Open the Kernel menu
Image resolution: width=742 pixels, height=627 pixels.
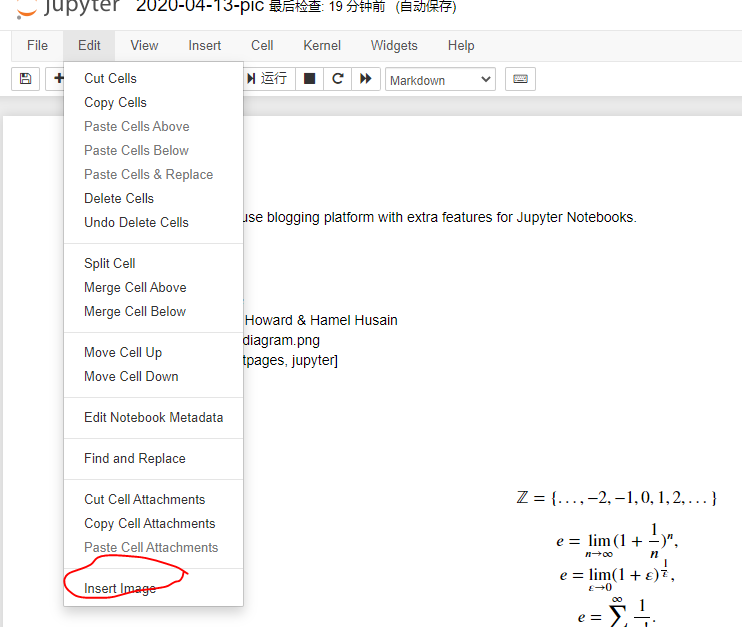[x=322, y=45]
